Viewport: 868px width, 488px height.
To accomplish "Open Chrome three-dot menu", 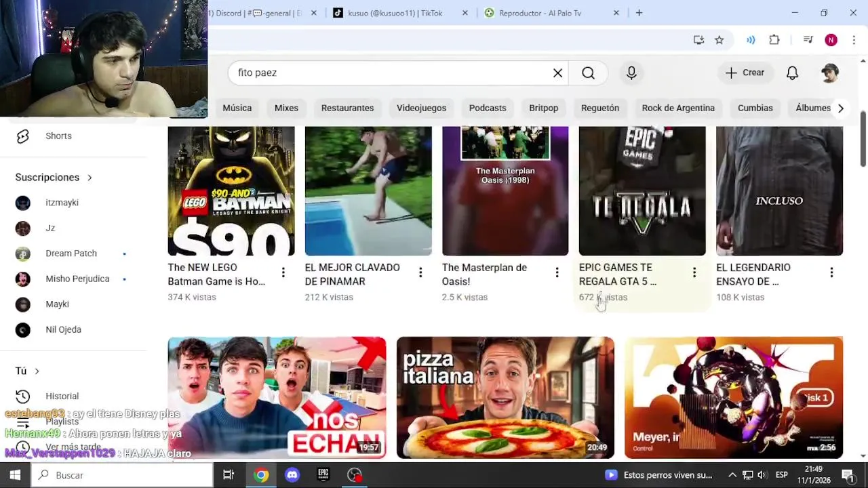I will pyautogui.click(x=853, y=40).
